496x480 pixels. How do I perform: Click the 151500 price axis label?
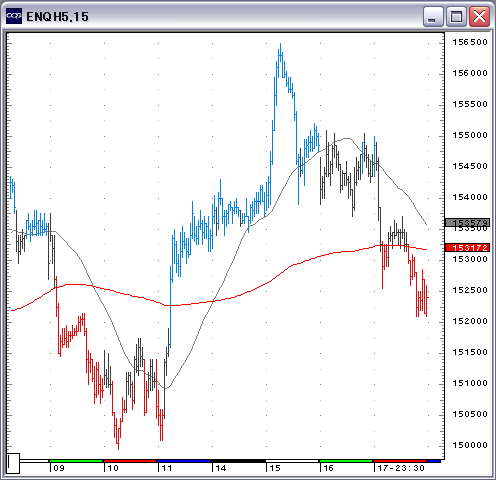pyautogui.click(x=470, y=352)
